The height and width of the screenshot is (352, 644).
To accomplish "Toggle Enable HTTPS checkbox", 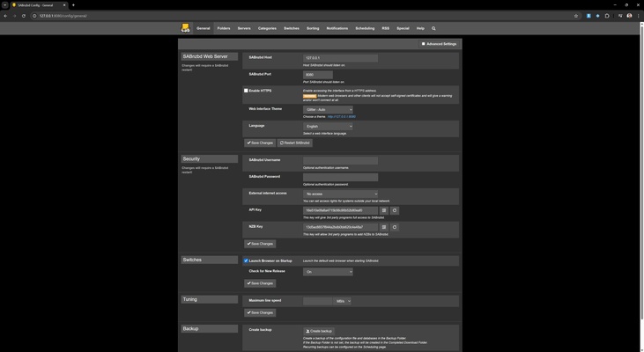I will (246, 91).
